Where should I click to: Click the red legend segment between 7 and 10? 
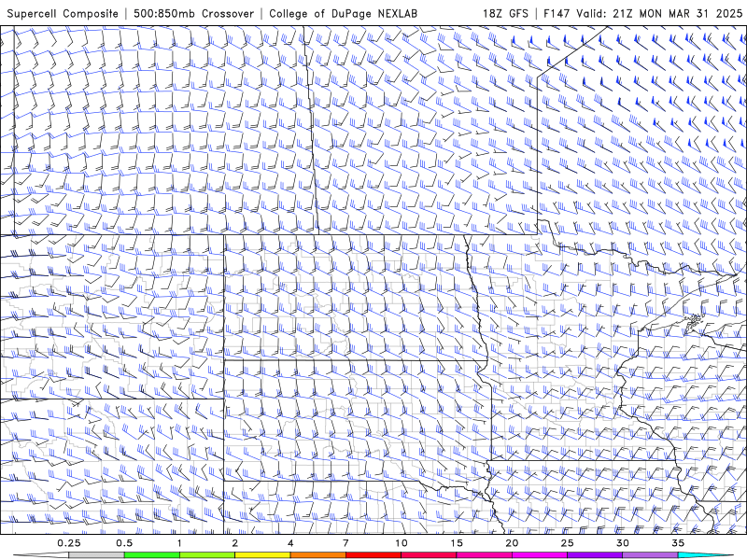point(373,554)
